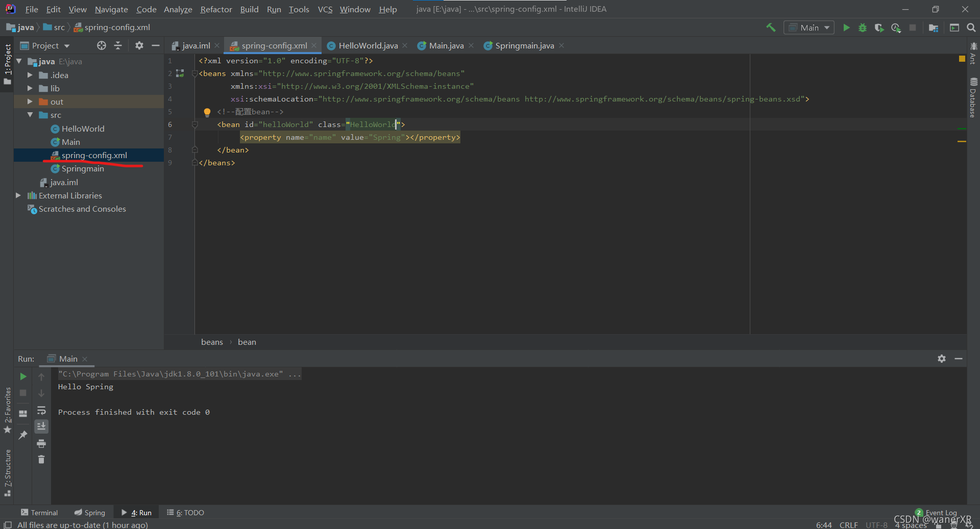Select spring-config.xml in project tree
Image resolution: width=980 pixels, height=529 pixels.
point(94,155)
